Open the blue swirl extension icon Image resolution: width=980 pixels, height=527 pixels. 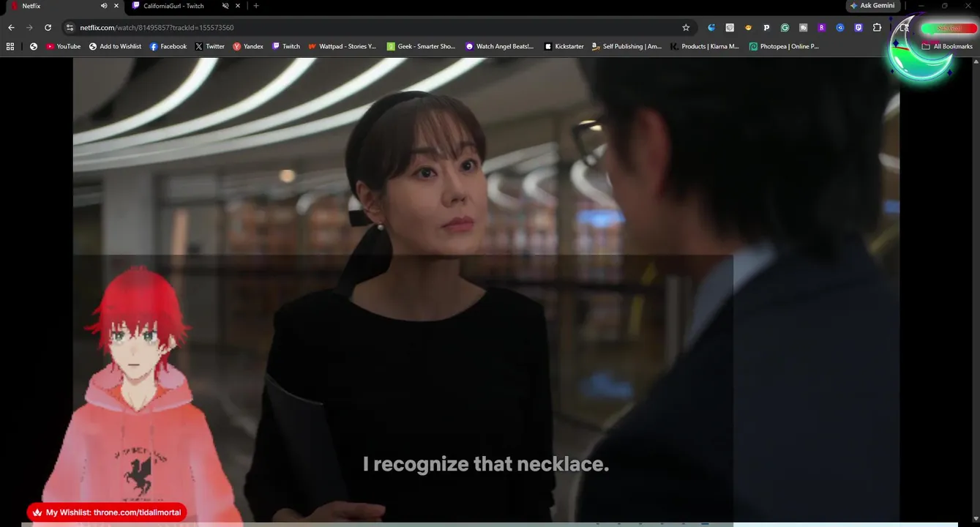click(x=711, y=28)
